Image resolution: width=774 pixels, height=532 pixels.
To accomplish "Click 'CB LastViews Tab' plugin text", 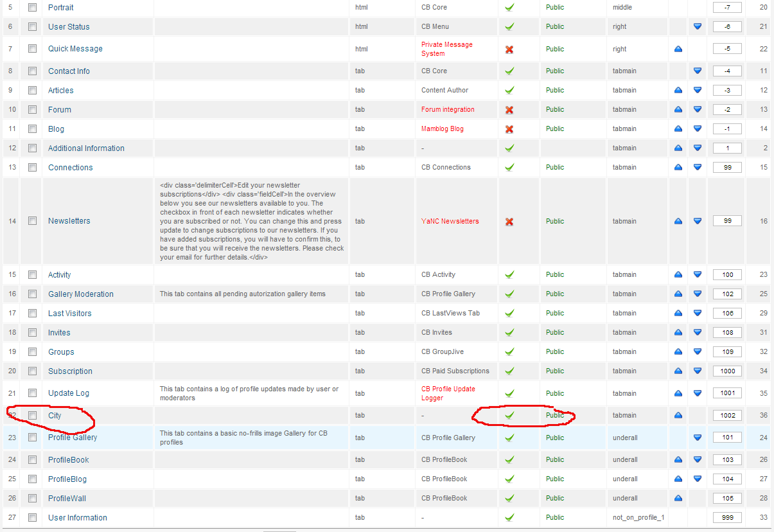I will click(450, 314).
